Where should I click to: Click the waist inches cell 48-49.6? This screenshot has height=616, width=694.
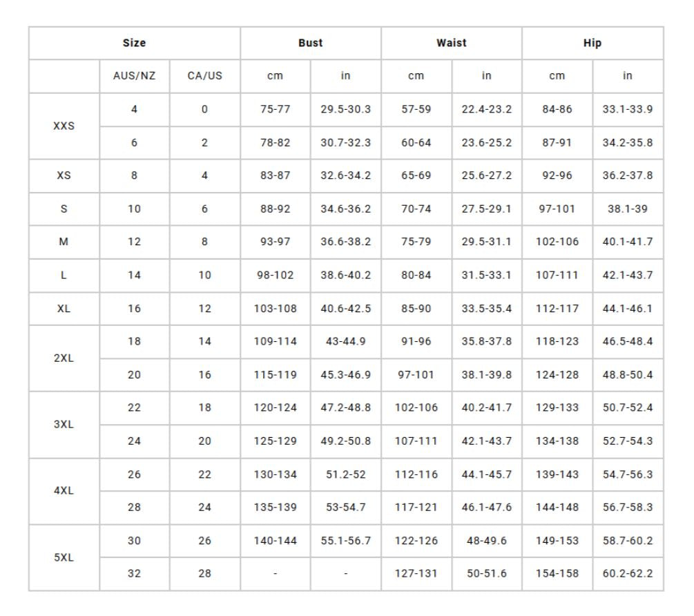[x=486, y=541]
